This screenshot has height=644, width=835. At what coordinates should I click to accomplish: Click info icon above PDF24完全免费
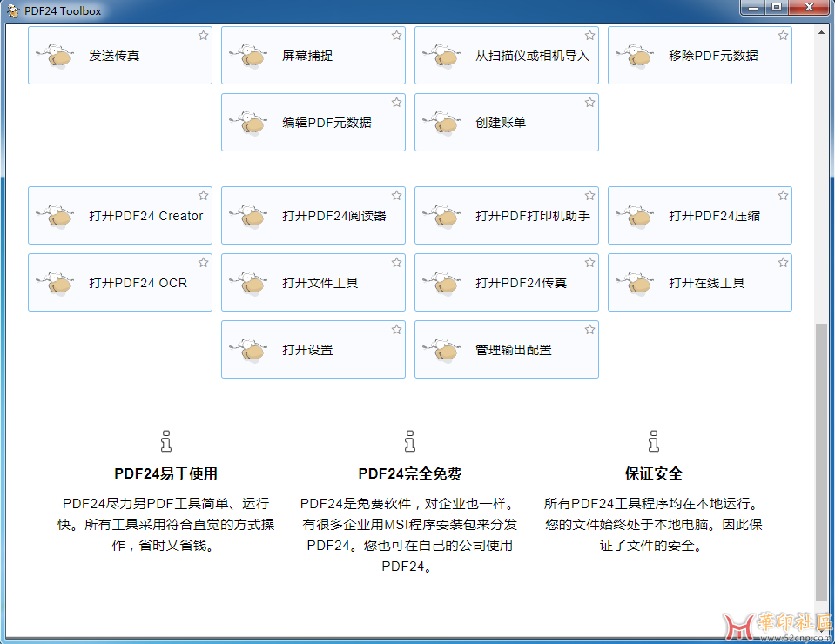click(x=409, y=441)
